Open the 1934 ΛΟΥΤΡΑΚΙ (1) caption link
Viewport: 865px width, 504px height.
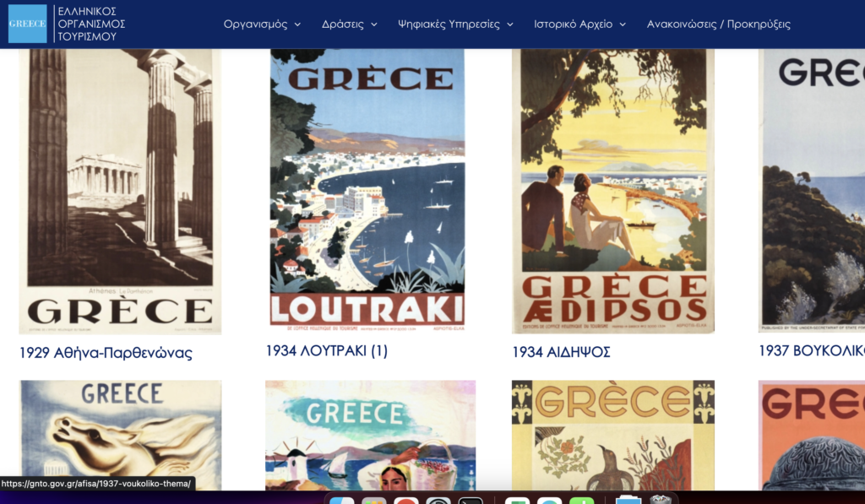pyautogui.click(x=326, y=350)
